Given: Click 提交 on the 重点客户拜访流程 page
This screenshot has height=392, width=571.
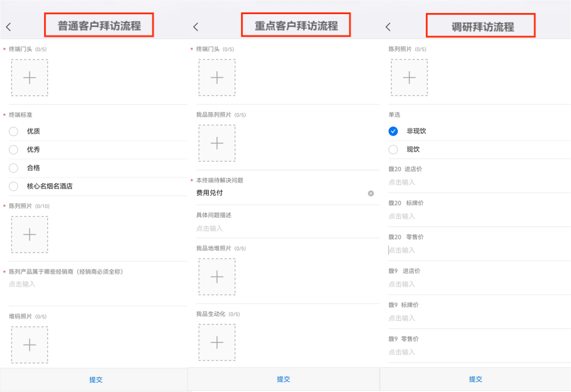Looking at the screenshot, I should point(283,380).
